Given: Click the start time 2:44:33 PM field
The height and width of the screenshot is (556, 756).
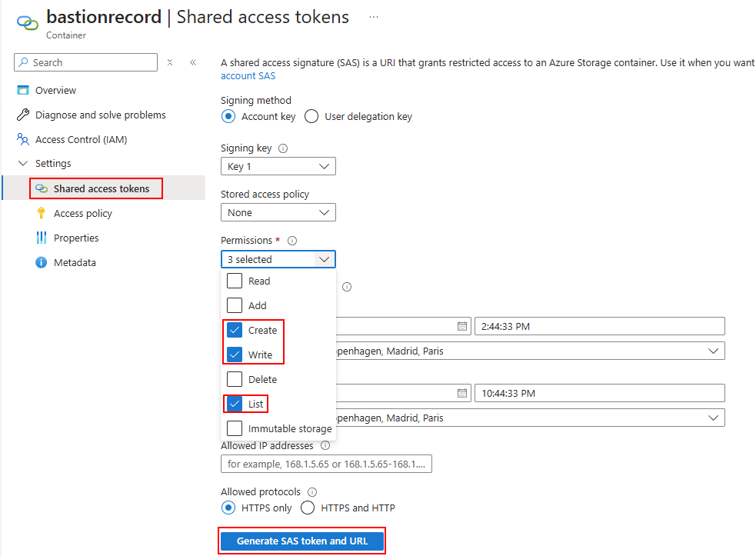Looking at the screenshot, I should [x=600, y=327].
